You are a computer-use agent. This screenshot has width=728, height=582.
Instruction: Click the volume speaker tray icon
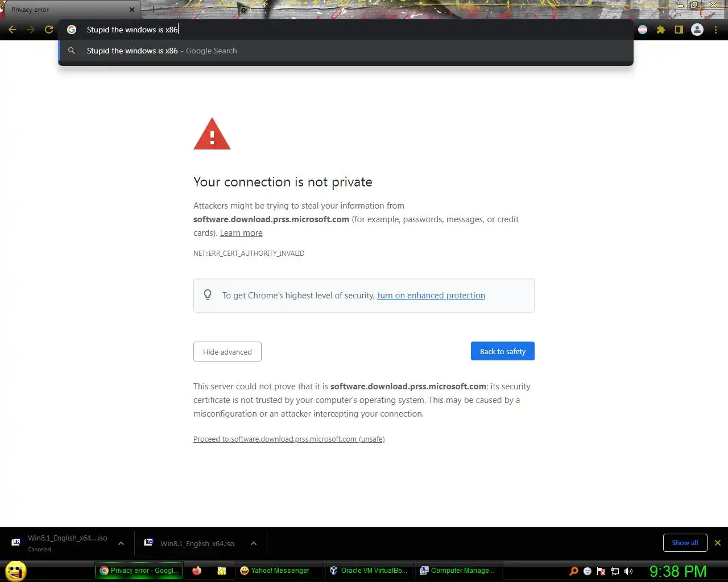pyautogui.click(x=628, y=571)
